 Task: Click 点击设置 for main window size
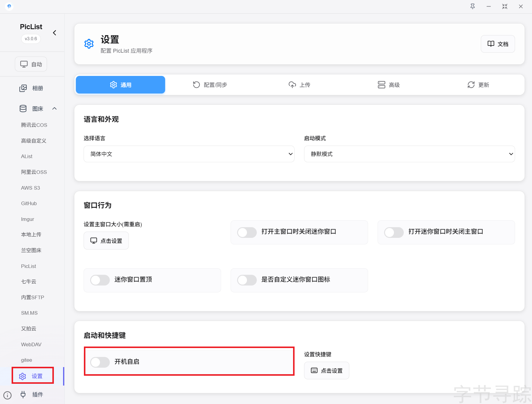[x=106, y=241]
